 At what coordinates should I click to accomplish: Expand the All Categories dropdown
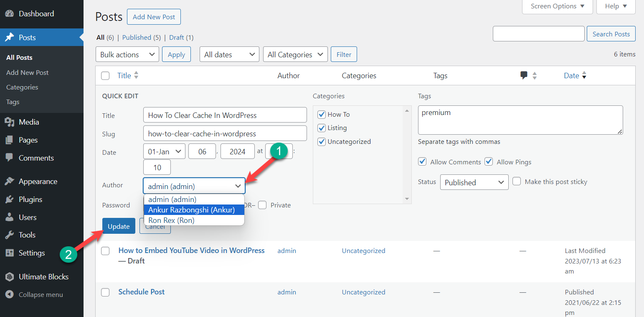click(295, 54)
